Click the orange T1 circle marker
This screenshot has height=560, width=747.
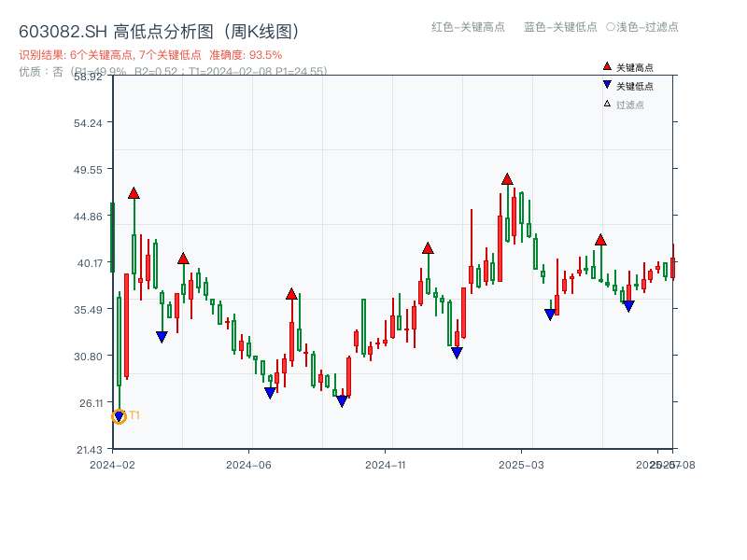[x=120, y=416]
